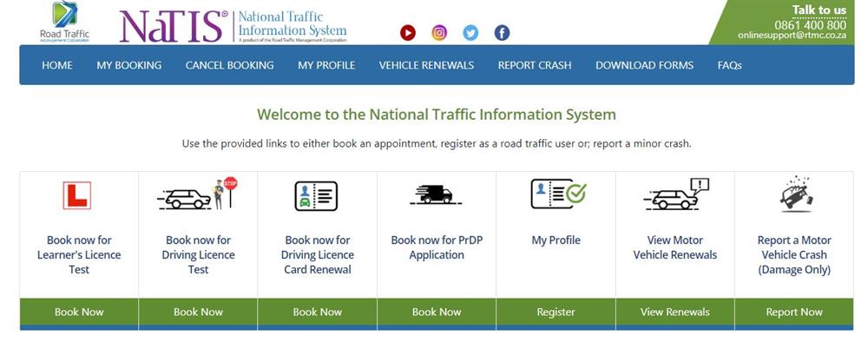868x355 pixels.
Task: Click the NaTIS logo
Action: pos(174,27)
